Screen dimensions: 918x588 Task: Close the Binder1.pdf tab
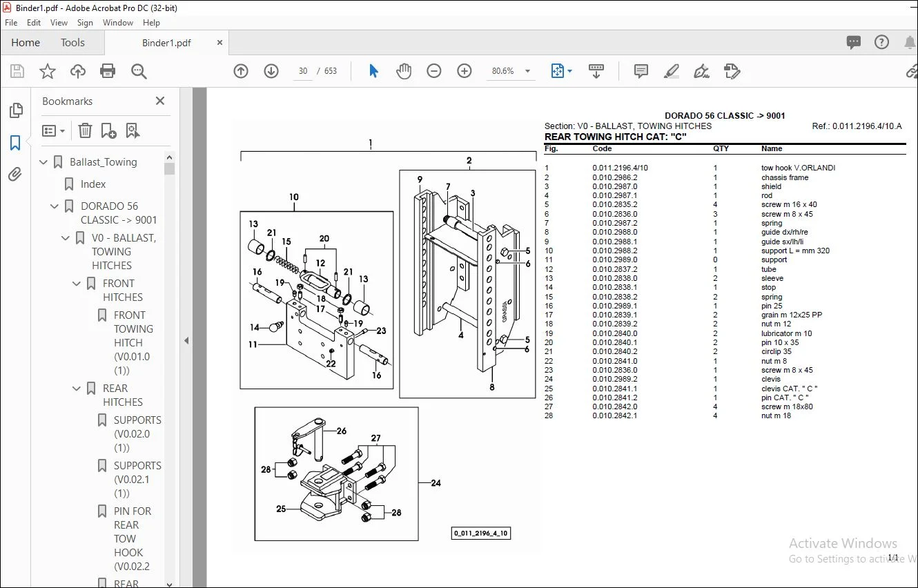(x=220, y=43)
